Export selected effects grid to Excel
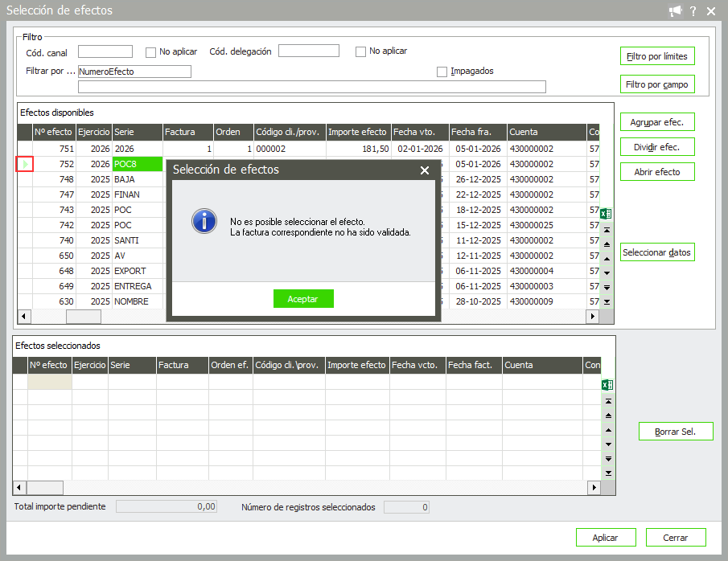Screen dimensions: 728x561 pos(607,386)
